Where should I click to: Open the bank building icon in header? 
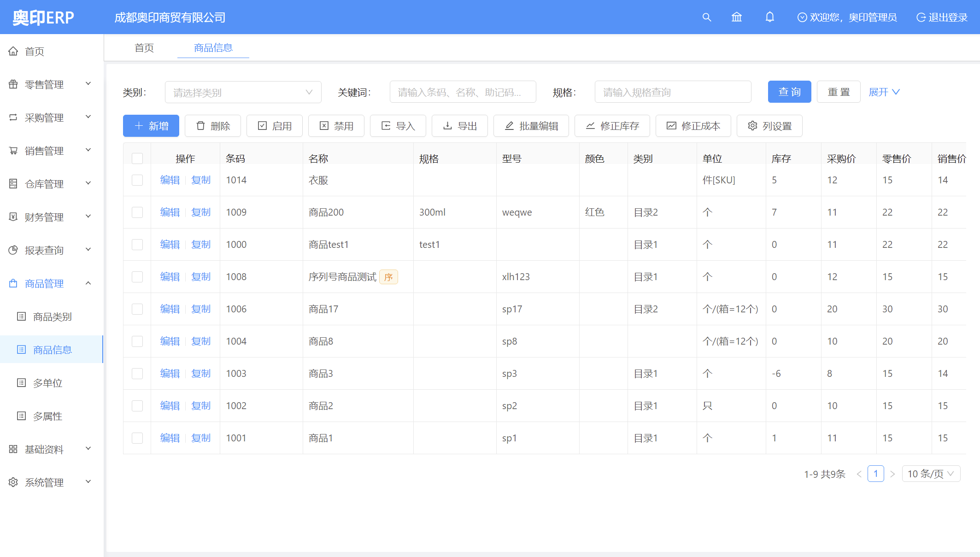(737, 18)
